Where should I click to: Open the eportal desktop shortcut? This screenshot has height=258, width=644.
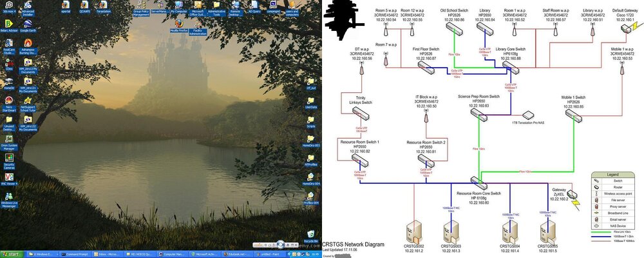(x=66, y=7)
